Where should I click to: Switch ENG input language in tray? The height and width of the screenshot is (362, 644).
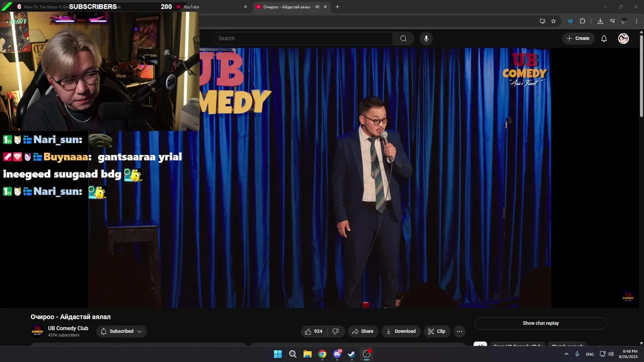pyautogui.click(x=590, y=354)
